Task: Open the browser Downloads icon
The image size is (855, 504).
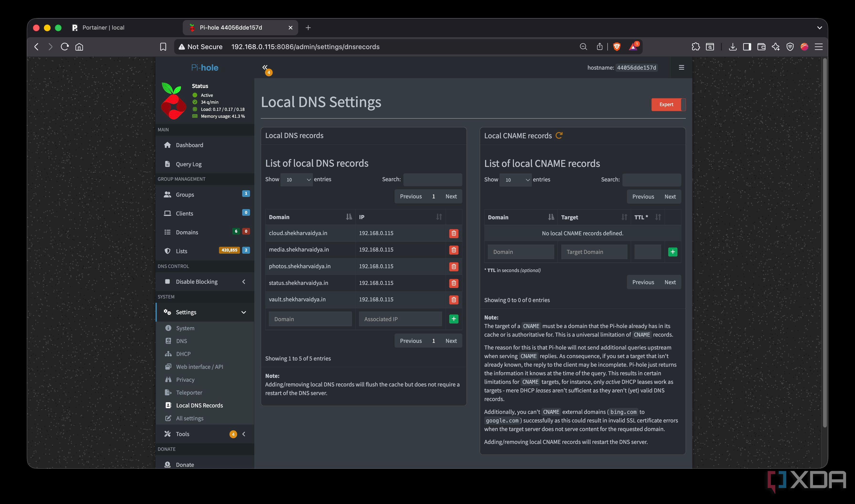Action: pyautogui.click(x=732, y=47)
